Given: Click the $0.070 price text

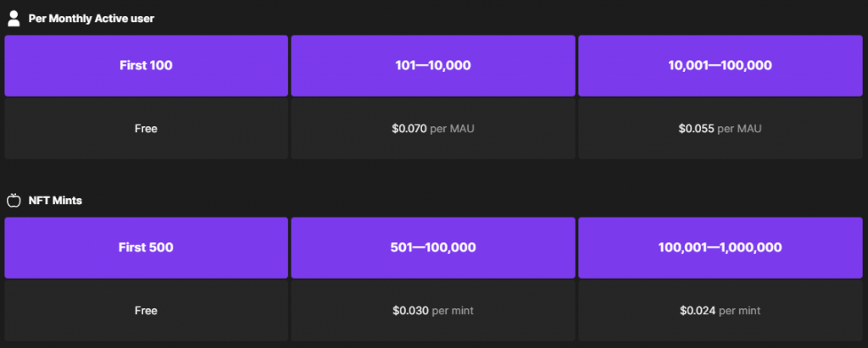Looking at the screenshot, I should tap(409, 129).
